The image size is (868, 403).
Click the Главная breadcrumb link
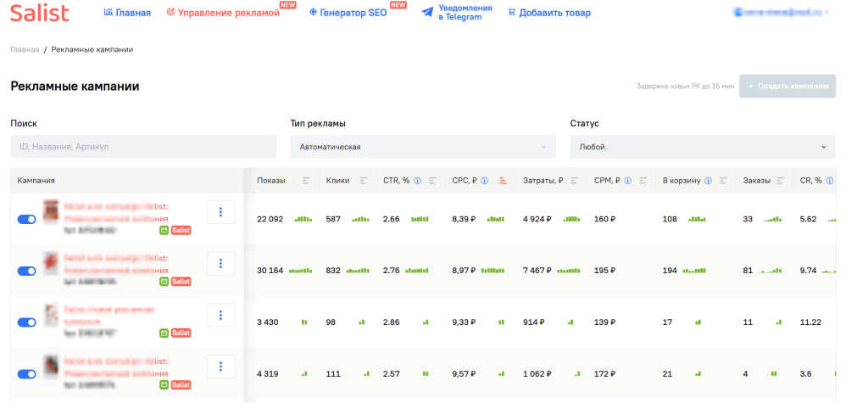pyautogui.click(x=25, y=49)
